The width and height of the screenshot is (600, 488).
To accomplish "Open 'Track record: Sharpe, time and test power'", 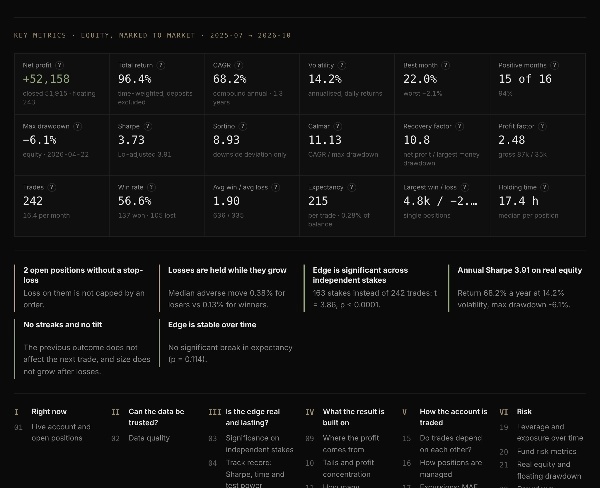I will (254, 473).
